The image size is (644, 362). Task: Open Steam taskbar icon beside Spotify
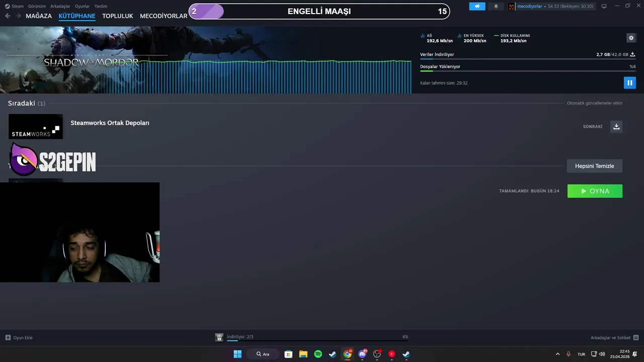coord(333,354)
